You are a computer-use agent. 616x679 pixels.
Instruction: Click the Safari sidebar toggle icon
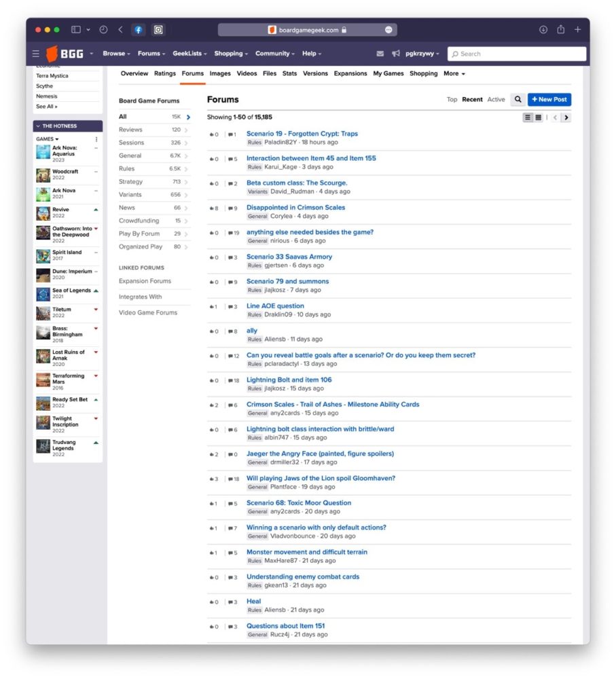(x=76, y=29)
